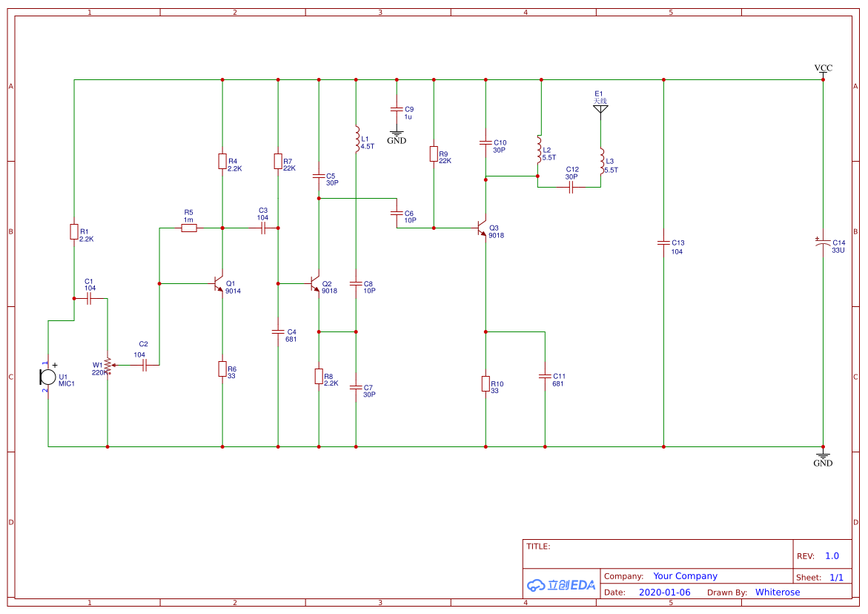Click the "Your Company" company value
868x614 pixels.
tap(685, 575)
